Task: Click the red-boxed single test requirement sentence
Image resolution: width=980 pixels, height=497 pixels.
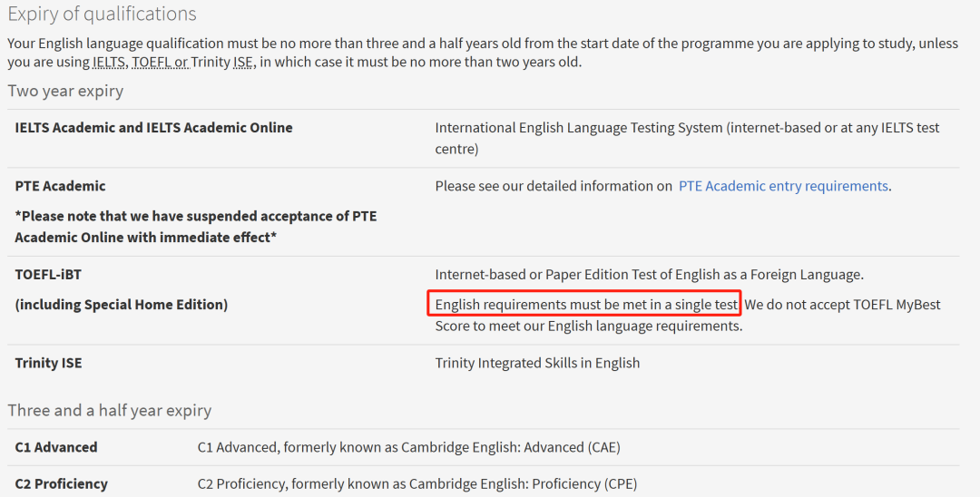Action: point(585,305)
